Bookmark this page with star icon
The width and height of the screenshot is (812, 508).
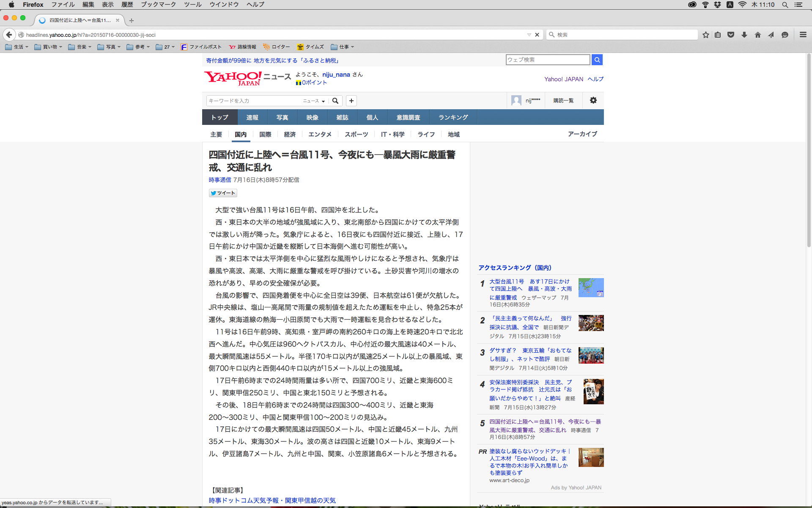click(x=705, y=35)
